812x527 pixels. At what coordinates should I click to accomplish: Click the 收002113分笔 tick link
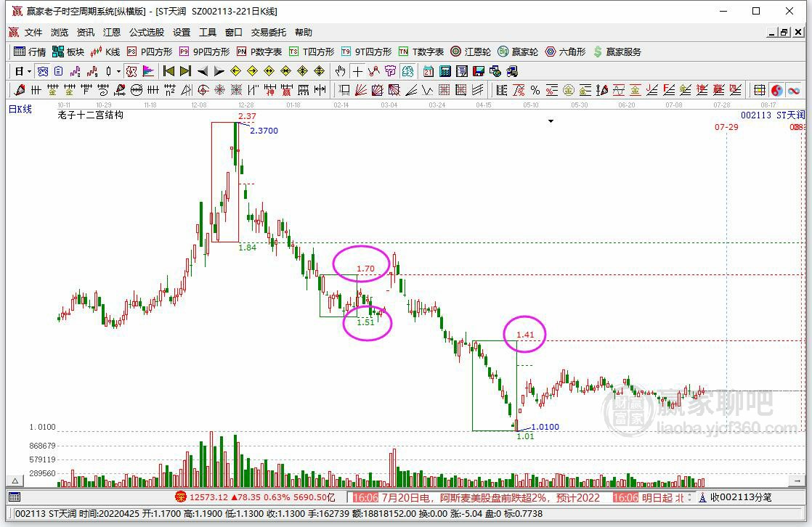pyautogui.click(x=741, y=497)
